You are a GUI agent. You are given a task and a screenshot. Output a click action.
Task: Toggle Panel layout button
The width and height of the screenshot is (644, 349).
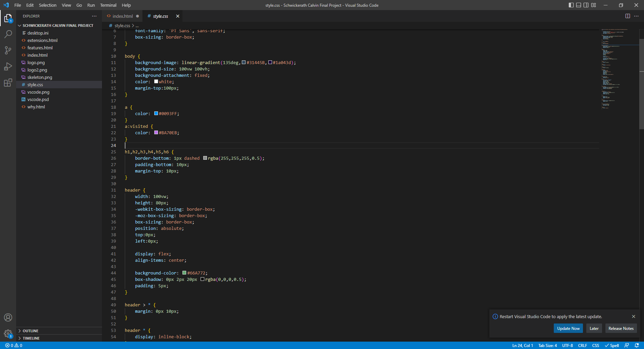(x=579, y=5)
